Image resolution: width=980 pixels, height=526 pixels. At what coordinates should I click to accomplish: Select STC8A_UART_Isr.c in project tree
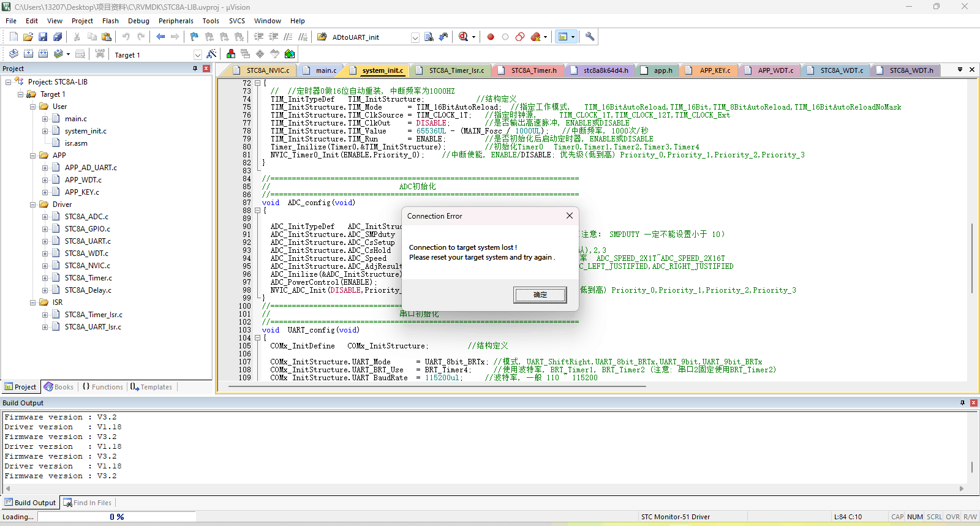(x=93, y=327)
